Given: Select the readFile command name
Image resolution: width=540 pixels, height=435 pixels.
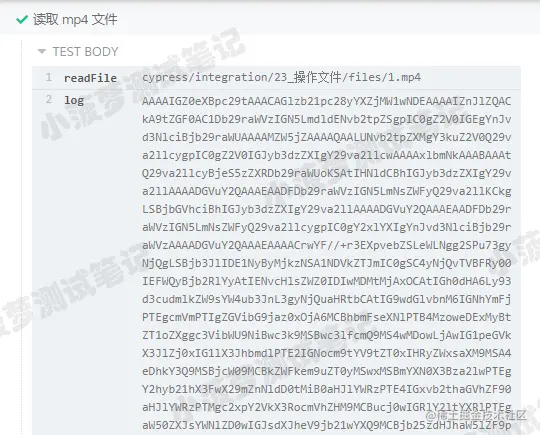Looking at the screenshot, I should [x=90, y=78].
